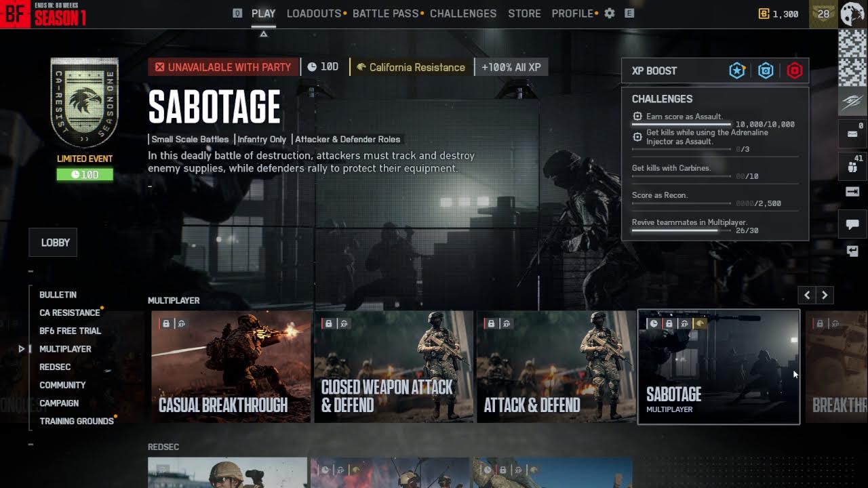
Task: Click the lock icon on Casual Breakthrough card
Action: point(165,324)
